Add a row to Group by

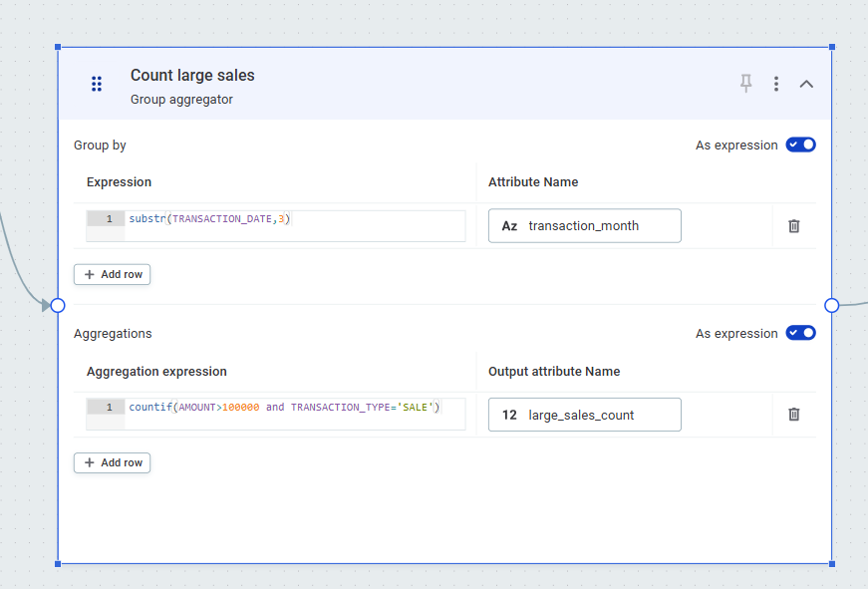pos(112,274)
